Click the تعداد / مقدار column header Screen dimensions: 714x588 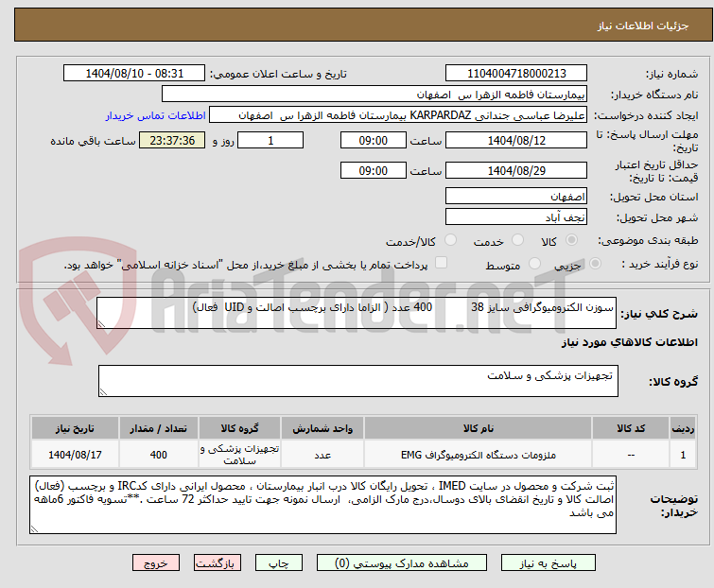click(x=158, y=428)
